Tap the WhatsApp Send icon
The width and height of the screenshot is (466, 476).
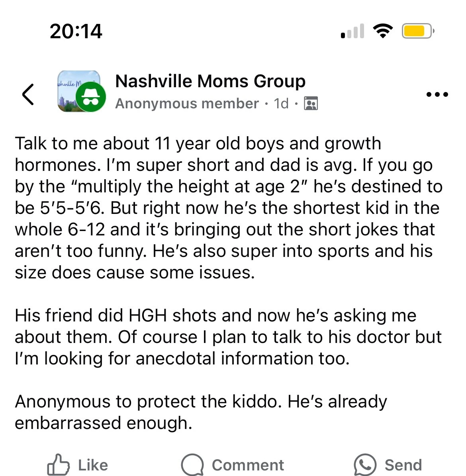tap(365, 464)
